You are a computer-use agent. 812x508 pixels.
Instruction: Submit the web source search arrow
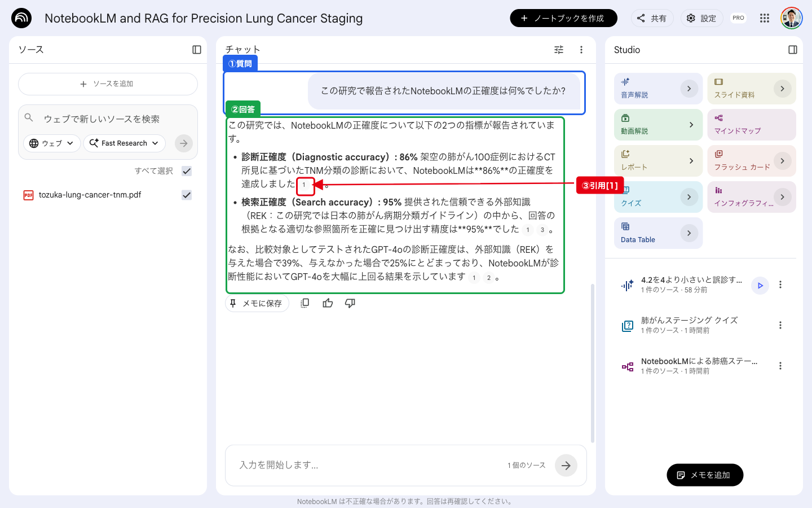tap(184, 143)
